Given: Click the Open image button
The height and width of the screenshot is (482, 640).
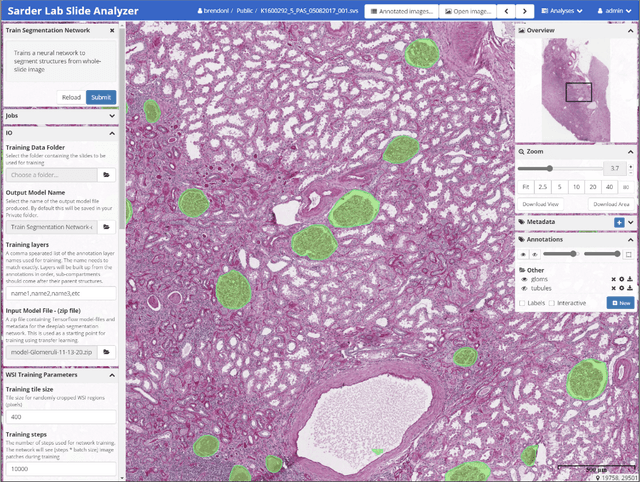Looking at the screenshot, I should pos(468,11).
